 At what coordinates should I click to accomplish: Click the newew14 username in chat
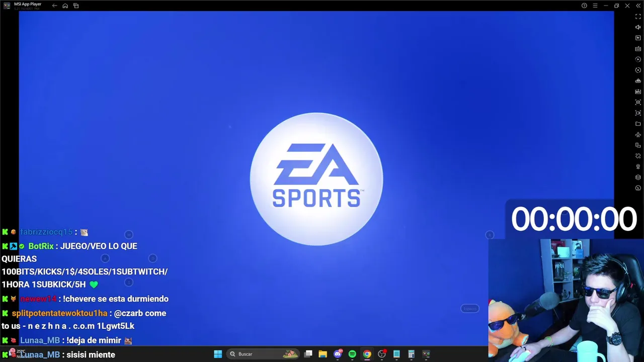pyautogui.click(x=38, y=299)
